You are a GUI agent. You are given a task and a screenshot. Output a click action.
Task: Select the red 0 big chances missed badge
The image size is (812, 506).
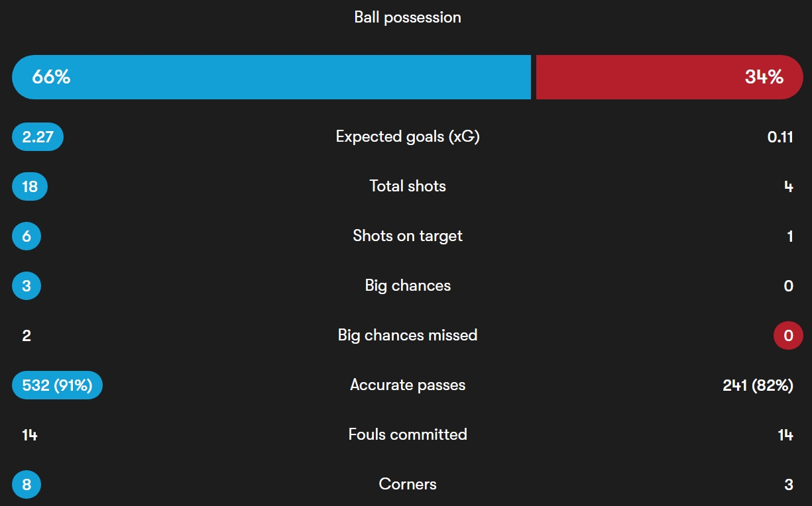point(788,336)
